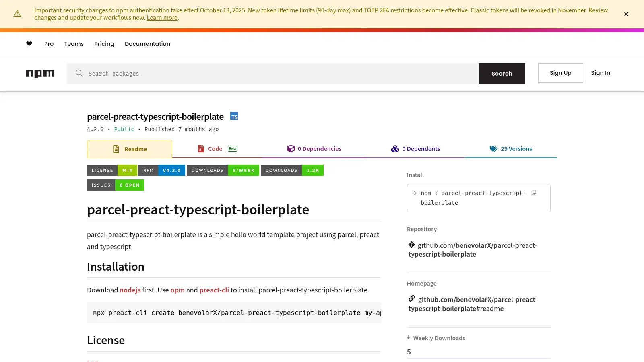Viewport: 644px width, 362px height.
Task: Click the npm v4.2.0 badge
Action: point(162,170)
